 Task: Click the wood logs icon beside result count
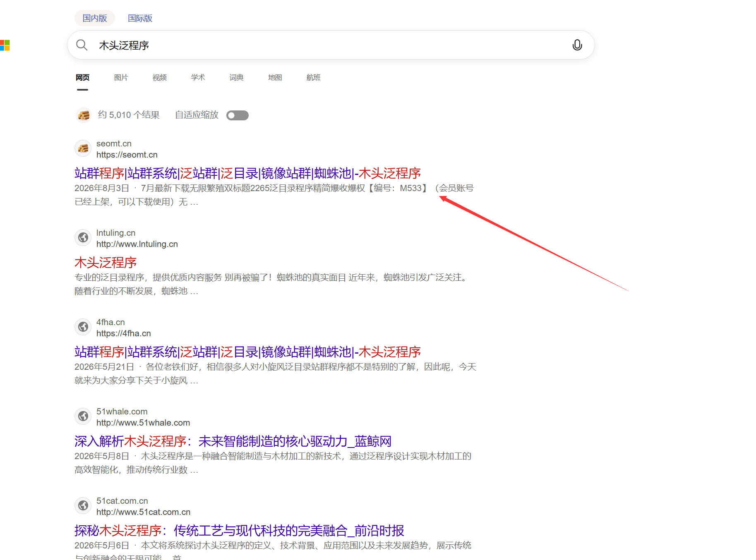[84, 115]
